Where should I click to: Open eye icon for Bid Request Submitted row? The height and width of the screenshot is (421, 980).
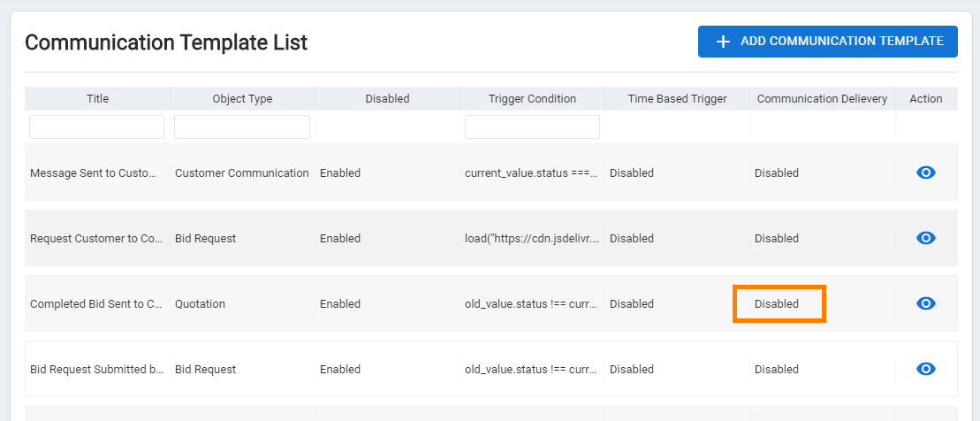pos(925,369)
